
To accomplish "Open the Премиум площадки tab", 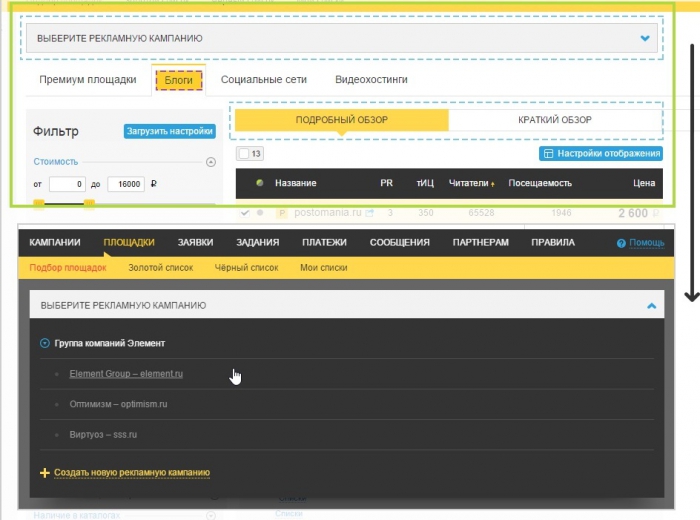I will point(88,79).
